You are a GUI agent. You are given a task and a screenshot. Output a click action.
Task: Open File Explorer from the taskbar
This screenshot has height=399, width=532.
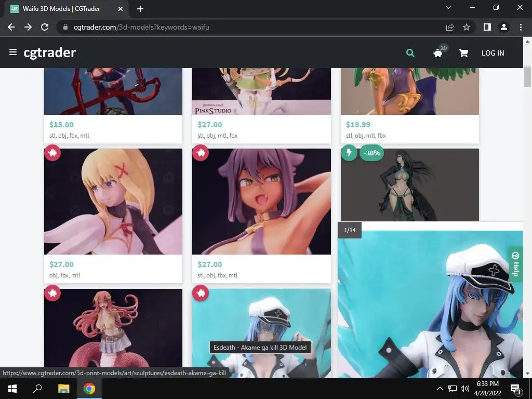(x=63, y=389)
